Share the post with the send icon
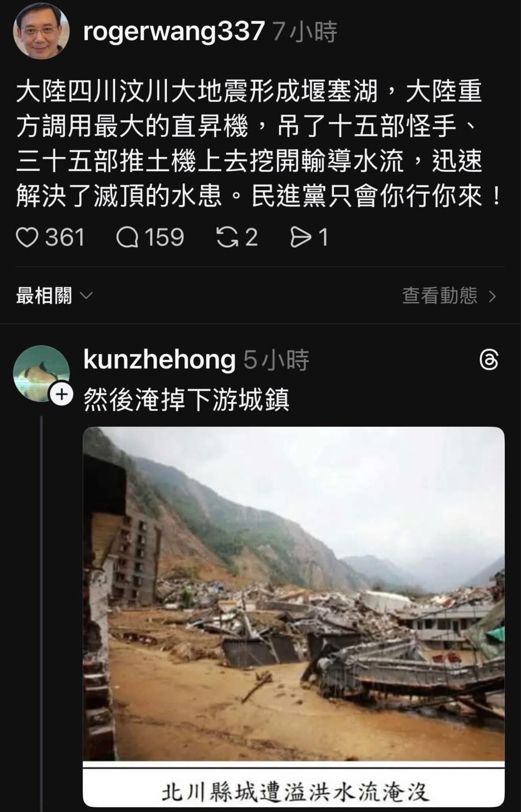Viewport: 521px width, 812px height. [302, 238]
